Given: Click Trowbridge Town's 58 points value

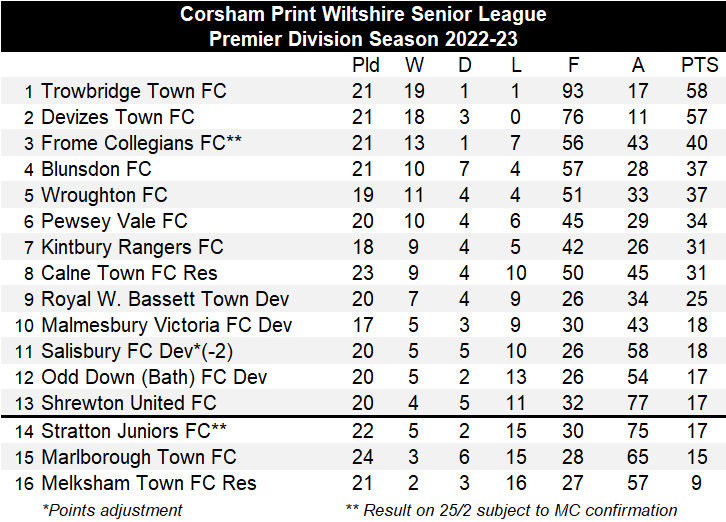Looking at the screenshot, I should pos(699,91).
